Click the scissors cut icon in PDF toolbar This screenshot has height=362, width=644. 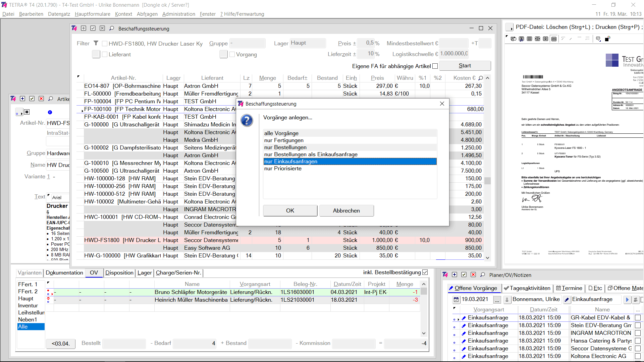[521, 39]
